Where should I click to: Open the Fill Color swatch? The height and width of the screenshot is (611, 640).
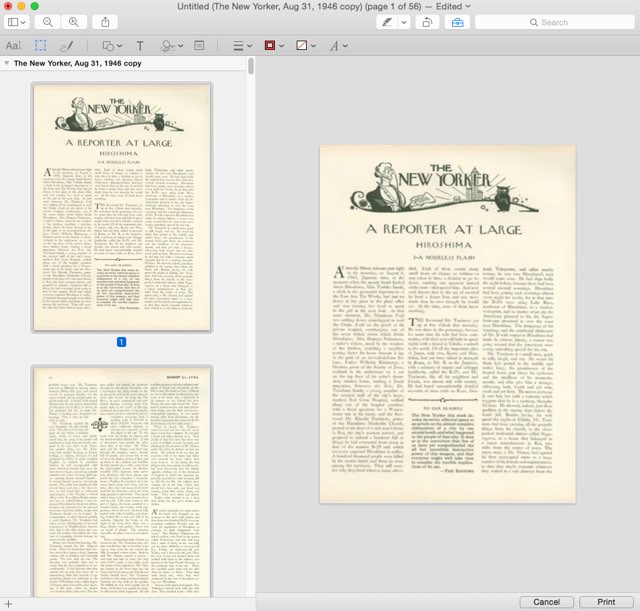click(306, 46)
